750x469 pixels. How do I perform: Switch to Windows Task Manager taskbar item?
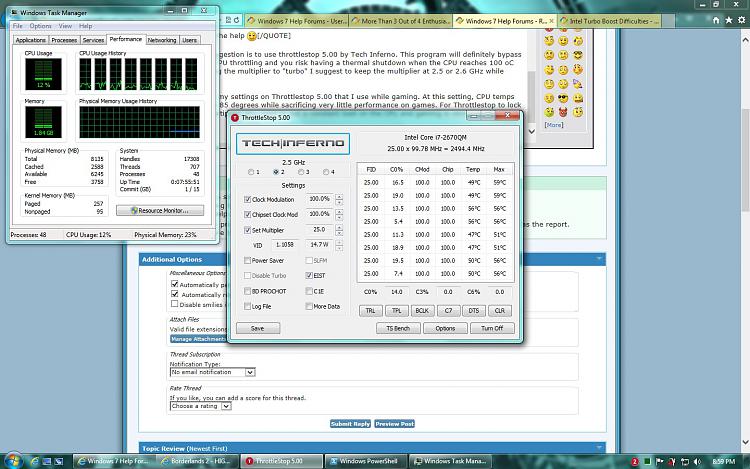451,461
